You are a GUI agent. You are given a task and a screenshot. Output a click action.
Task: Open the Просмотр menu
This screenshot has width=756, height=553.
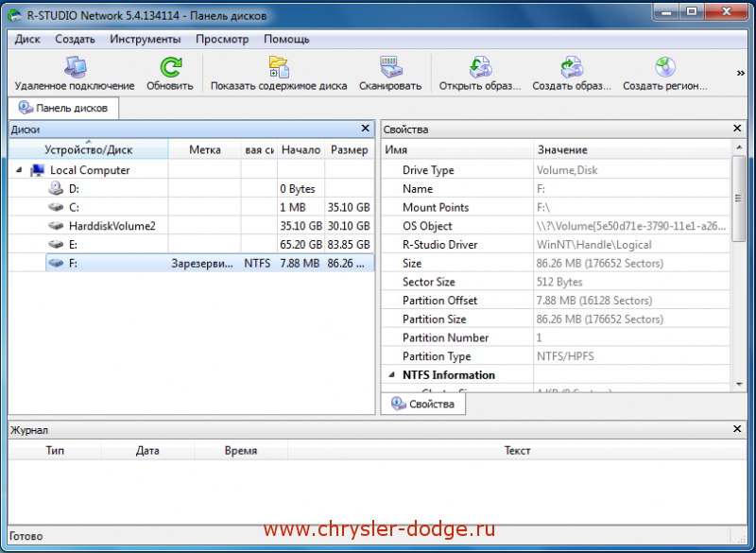(222, 39)
